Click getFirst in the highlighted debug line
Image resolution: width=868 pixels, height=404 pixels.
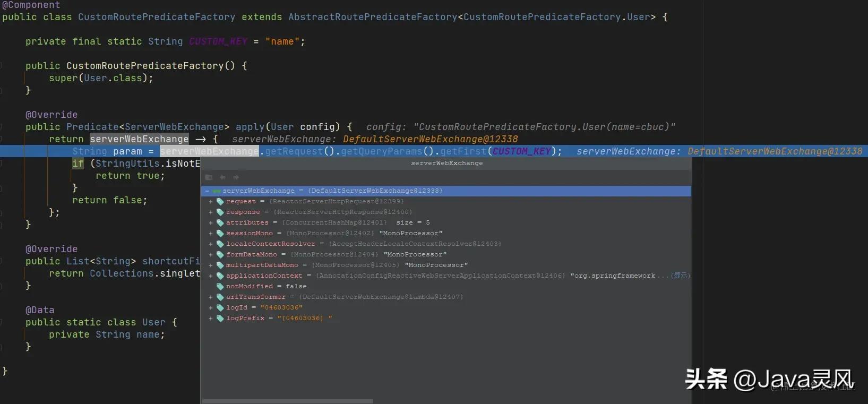(463, 151)
